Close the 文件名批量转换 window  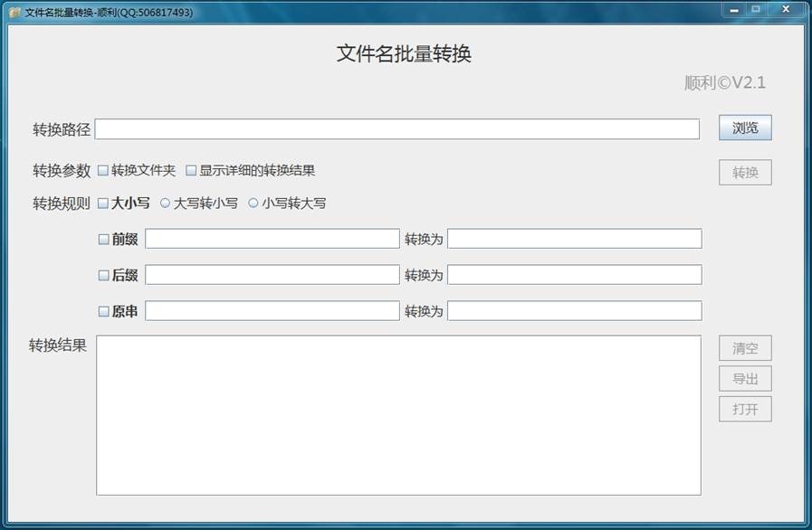click(x=786, y=9)
